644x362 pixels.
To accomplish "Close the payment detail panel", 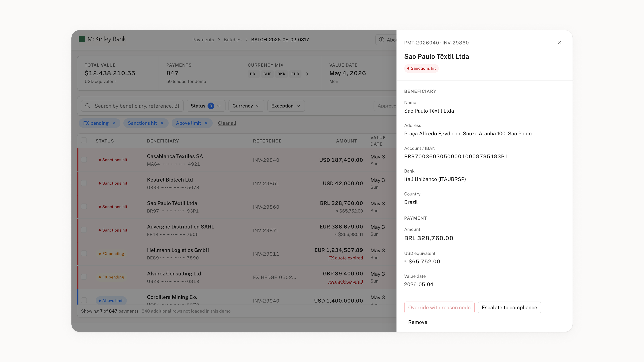I will click(x=559, y=43).
